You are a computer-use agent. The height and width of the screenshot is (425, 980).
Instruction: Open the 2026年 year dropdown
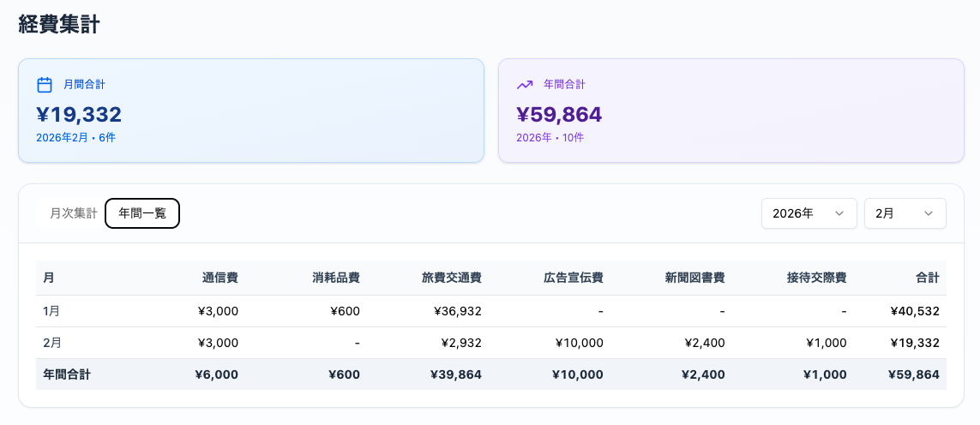tap(809, 213)
